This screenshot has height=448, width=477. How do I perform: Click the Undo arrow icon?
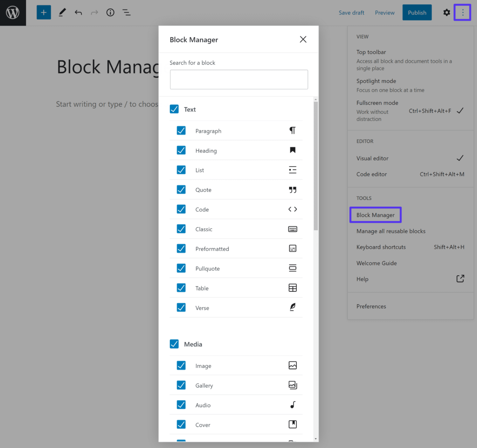[x=78, y=12]
